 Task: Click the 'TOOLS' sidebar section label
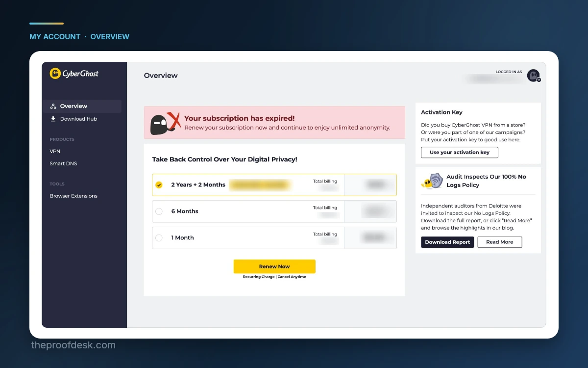click(x=57, y=184)
